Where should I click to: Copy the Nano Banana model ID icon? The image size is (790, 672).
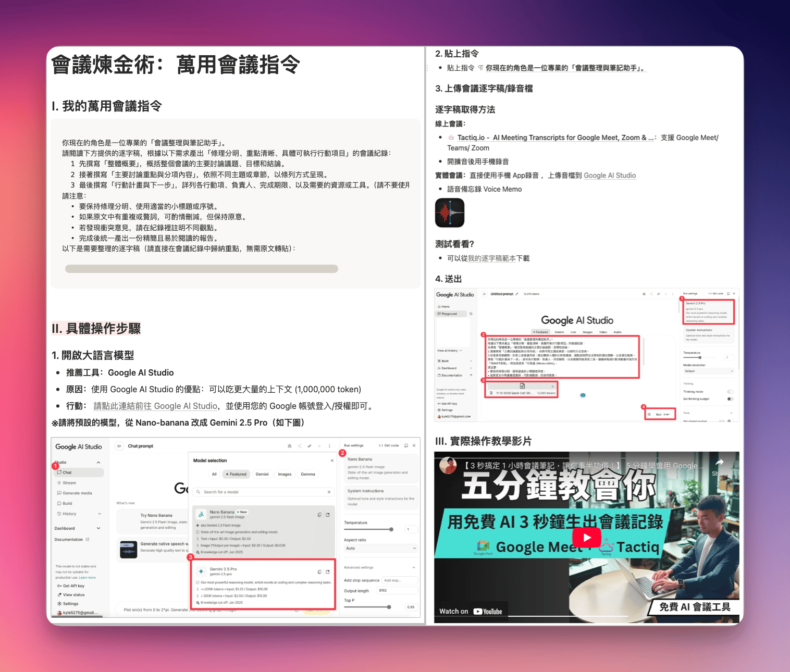(319, 515)
